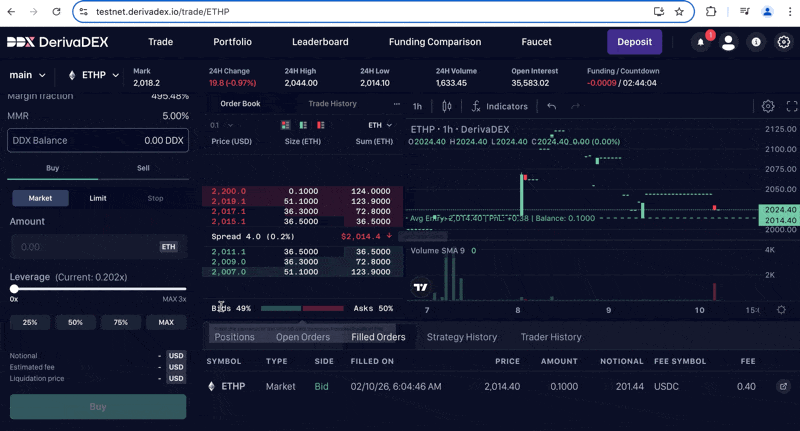Viewport: 800px width, 431px height.
Task: Submit the Buy order button
Action: point(98,407)
